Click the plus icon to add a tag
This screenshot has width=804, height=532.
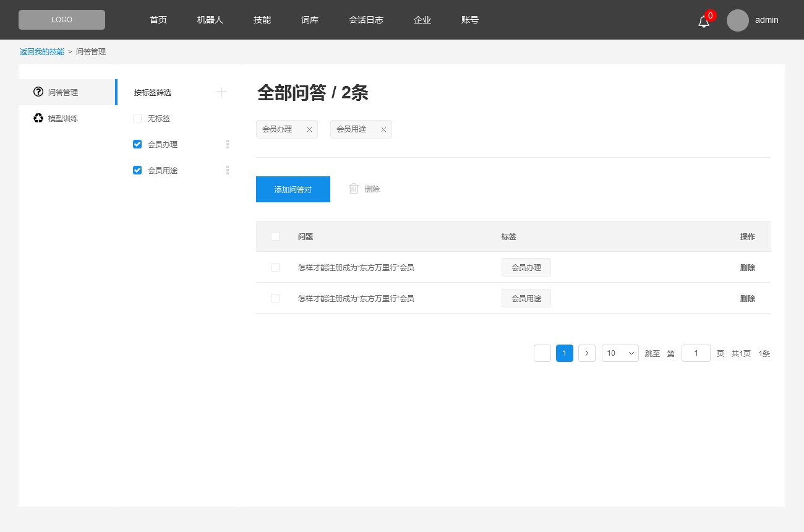pyautogui.click(x=221, y=92)
